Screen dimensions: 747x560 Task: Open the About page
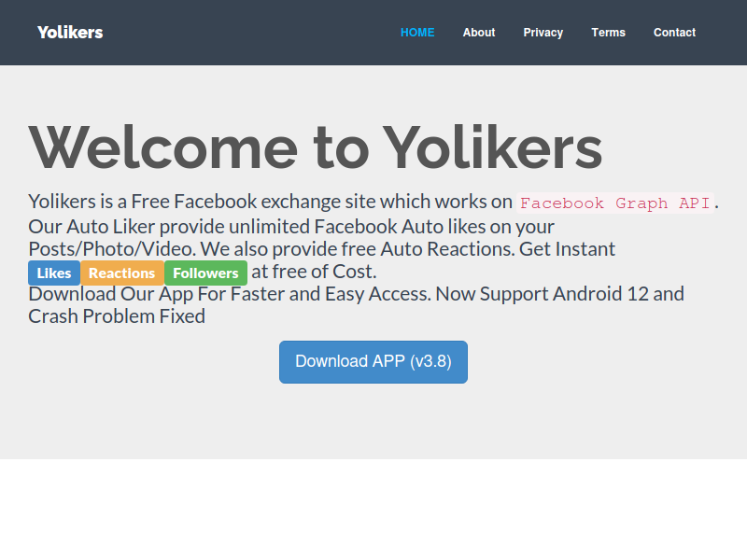point(479,33)
